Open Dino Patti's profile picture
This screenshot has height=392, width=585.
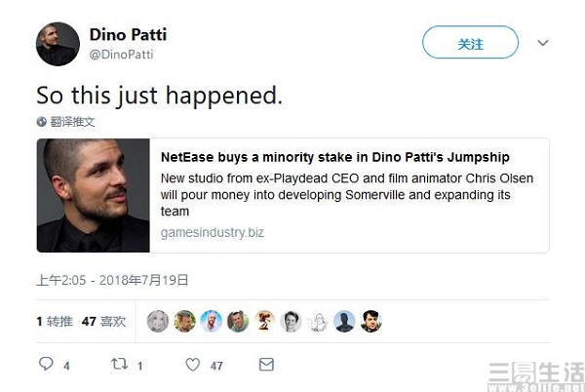click(57, 44)
